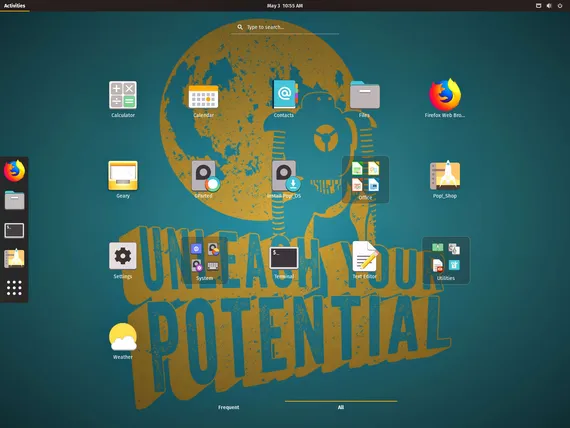Click the Show Applications grid in dock
The width and height of the screenshot is (570, 428).
[14, 288]
